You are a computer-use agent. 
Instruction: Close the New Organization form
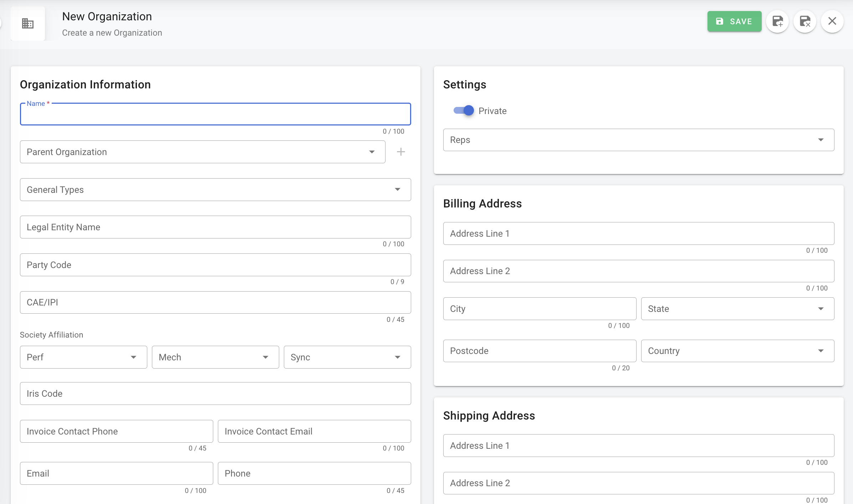[832, 21]
